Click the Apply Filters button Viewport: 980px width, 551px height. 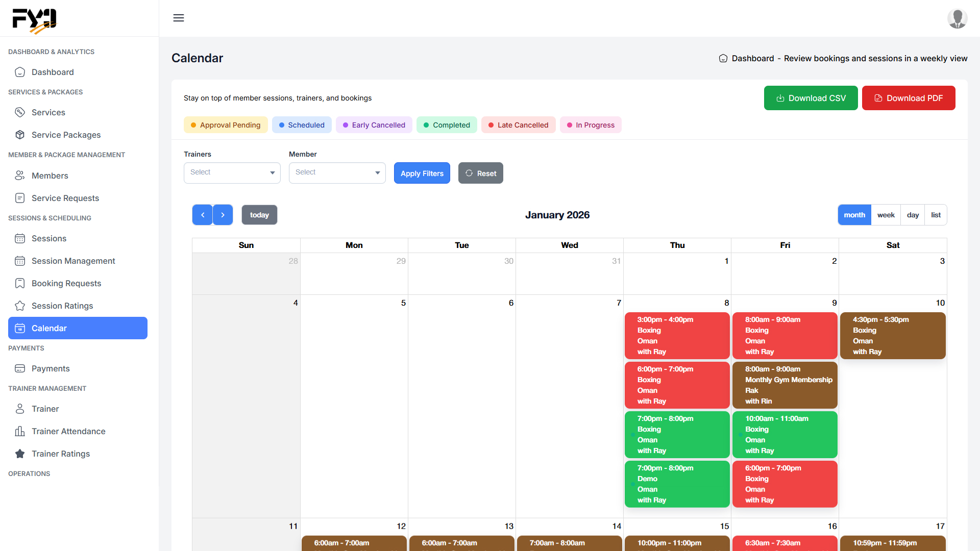(422, 173)
